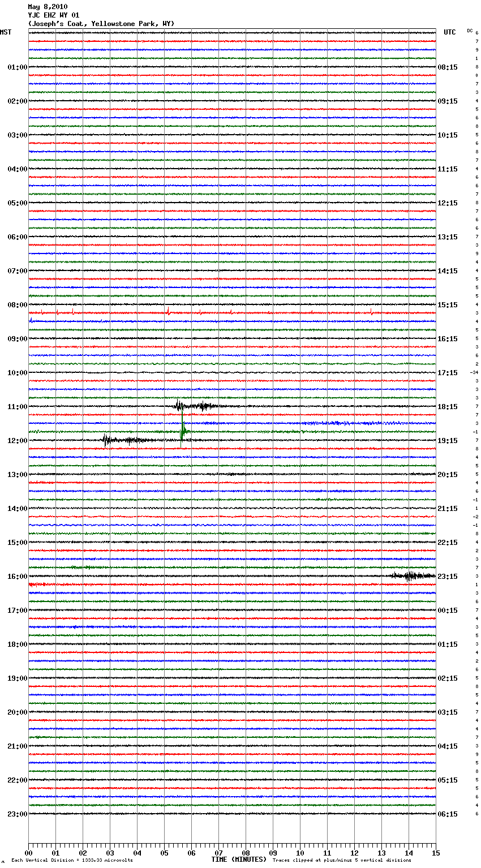
Task: Click the 02:15 UTC time label
Action: click(x=448, y=678)
